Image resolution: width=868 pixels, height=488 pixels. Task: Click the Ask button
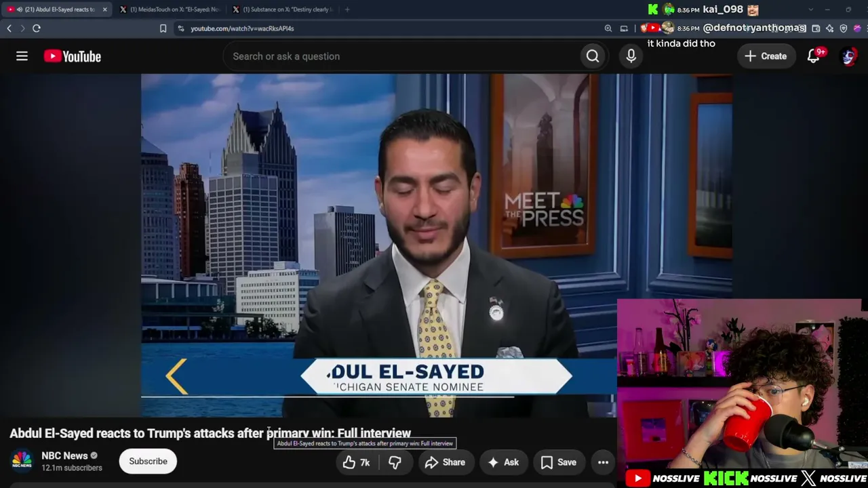503,462
